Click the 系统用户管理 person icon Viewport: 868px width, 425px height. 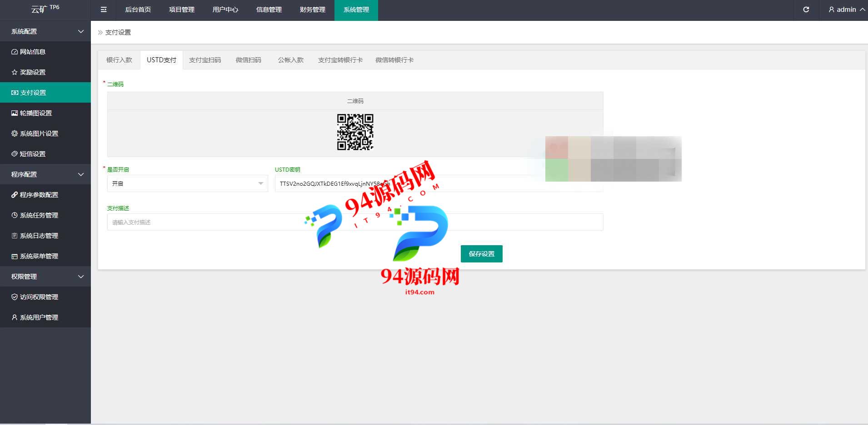15,317
